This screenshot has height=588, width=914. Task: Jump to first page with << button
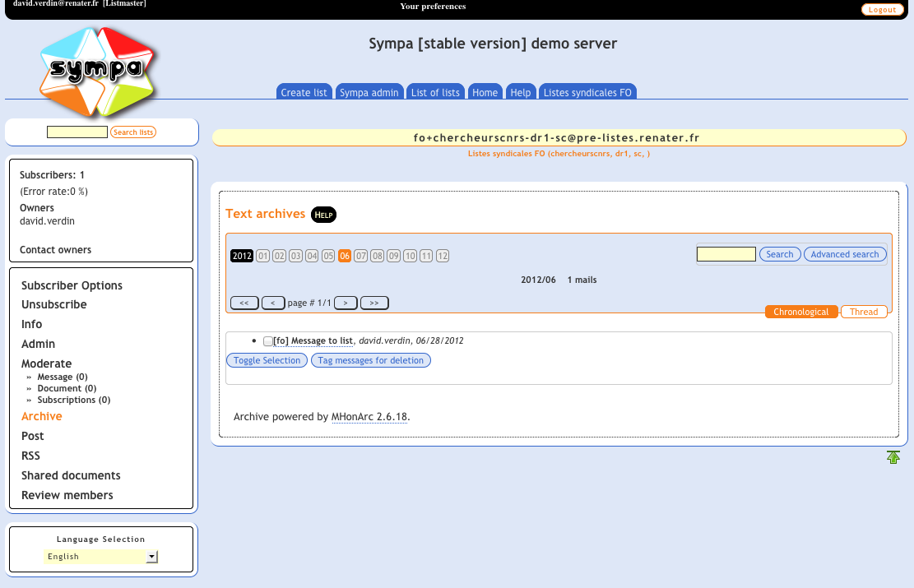(x=244, y=303)
